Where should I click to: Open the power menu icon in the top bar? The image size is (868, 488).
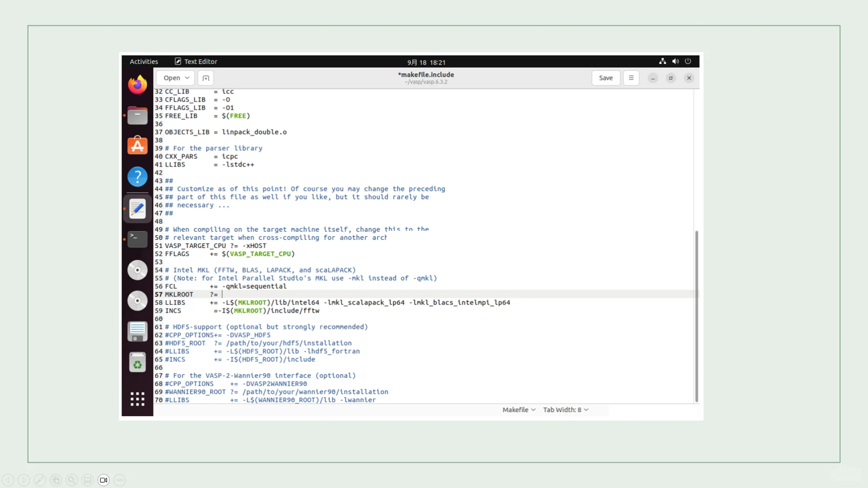click(688, 61)
